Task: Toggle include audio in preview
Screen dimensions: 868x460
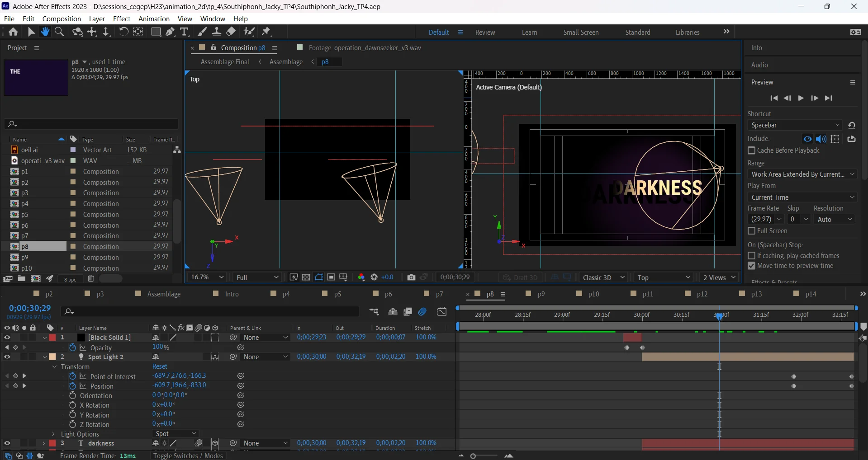Action: click(821, 139)
